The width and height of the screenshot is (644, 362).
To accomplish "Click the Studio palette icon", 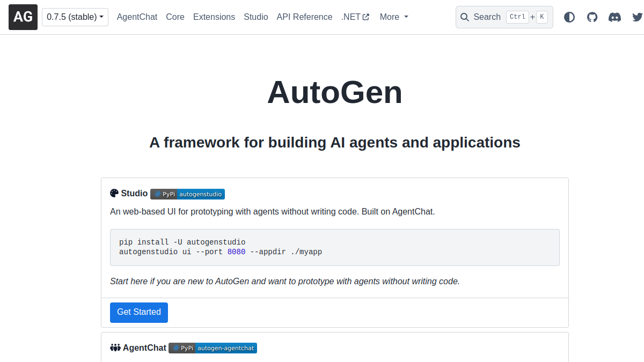I will tap(114, 194).
